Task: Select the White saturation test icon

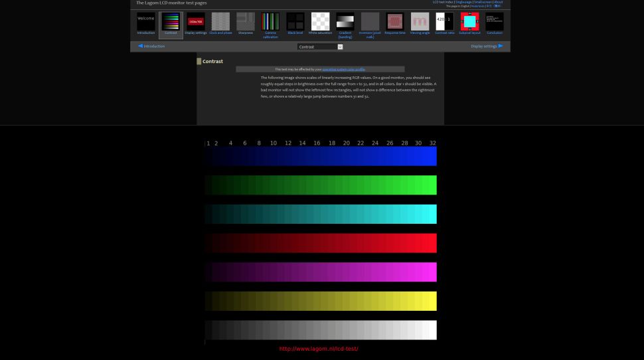Action: tap(320, 21)
